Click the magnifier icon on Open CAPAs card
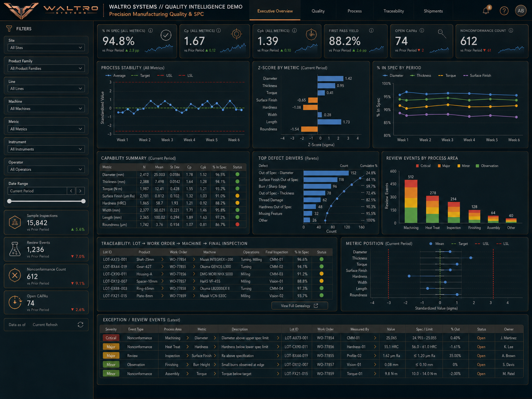532x399 pixels. (442, 34)
